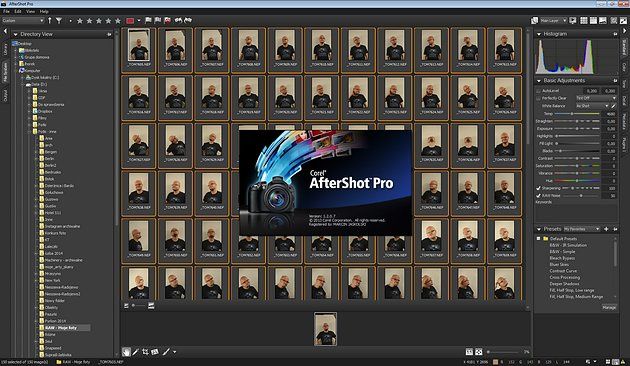The height and width of the screenshot is (366, 630).
Task: Switch to thumbnail grid view
Action: [x=584, y=20]
